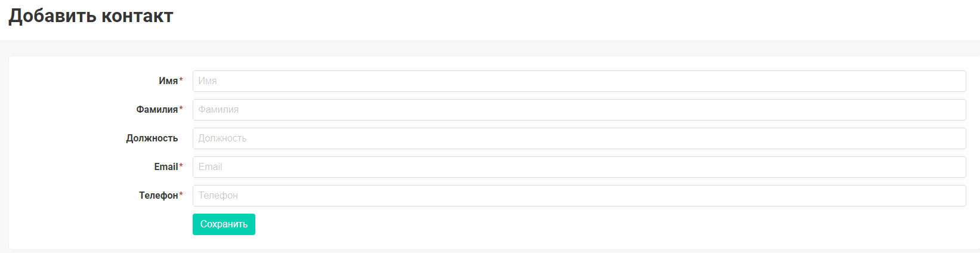Click the Добавить контакт page heading
The image size is (980, 253).
[x=91, y=16]
